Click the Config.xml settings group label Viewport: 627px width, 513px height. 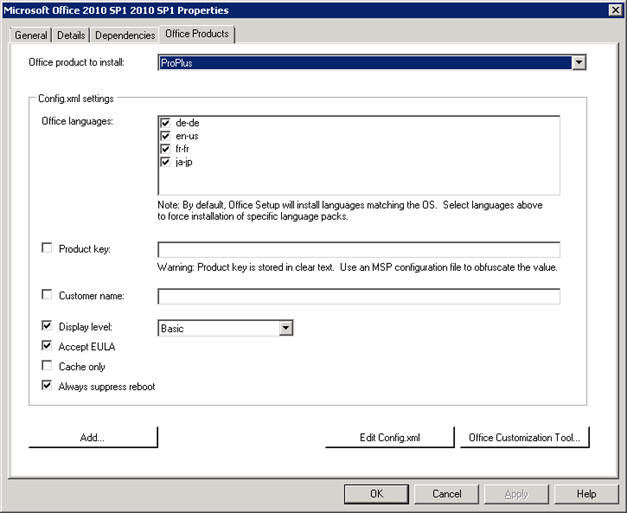point(76,98)
